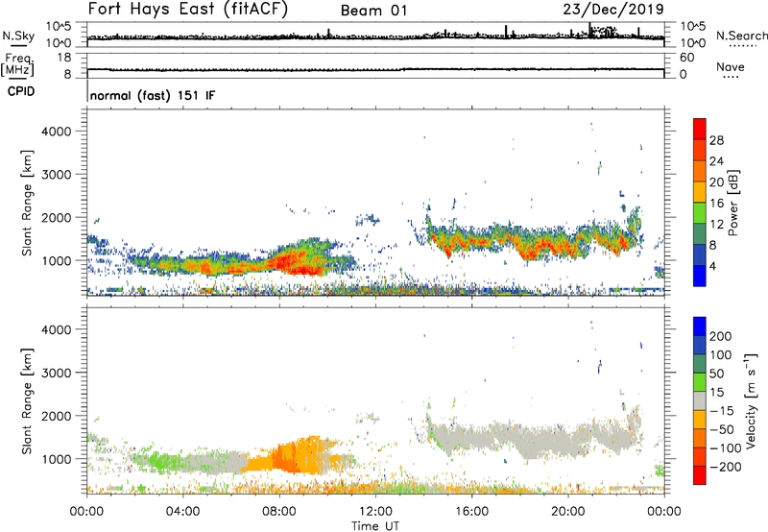Click 'Slant Range [km]' label of power panel
This screenshot has width=768, height=532.
coord(27,204)
